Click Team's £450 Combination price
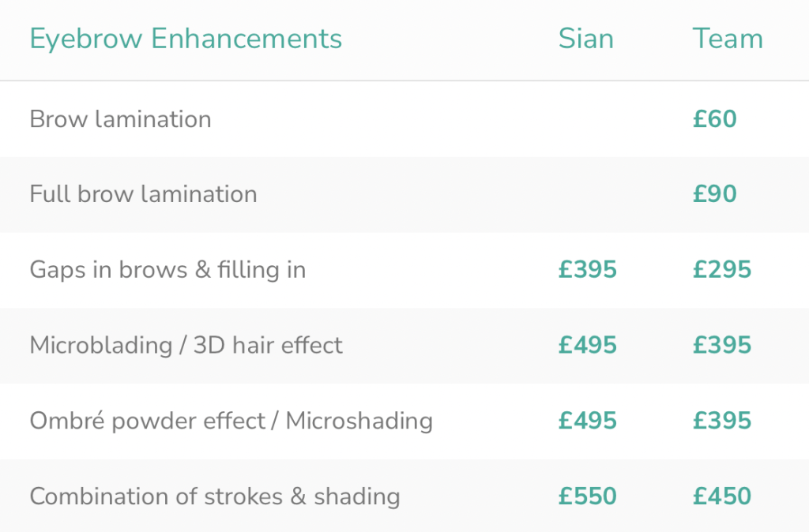 coord(722,496)
